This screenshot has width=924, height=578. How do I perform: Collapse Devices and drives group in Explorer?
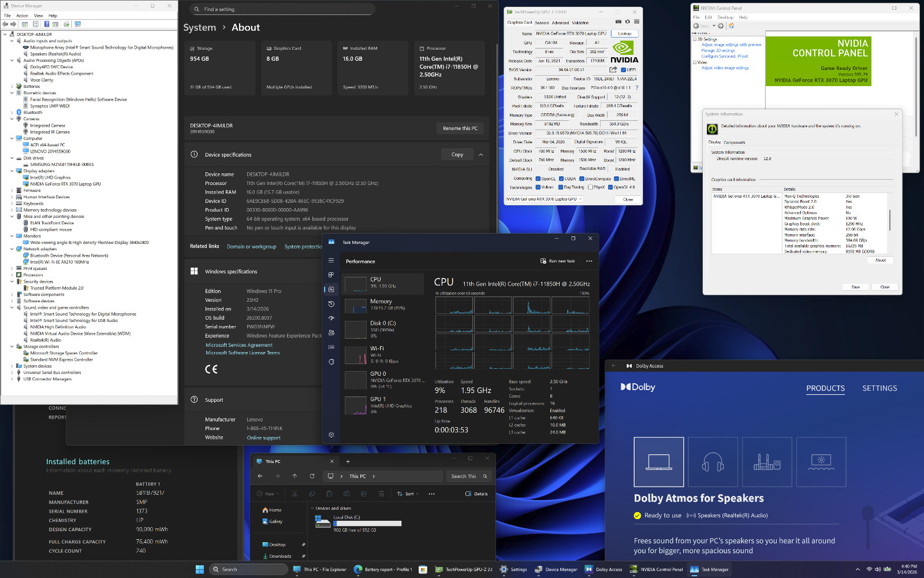(x=312, y=509)
